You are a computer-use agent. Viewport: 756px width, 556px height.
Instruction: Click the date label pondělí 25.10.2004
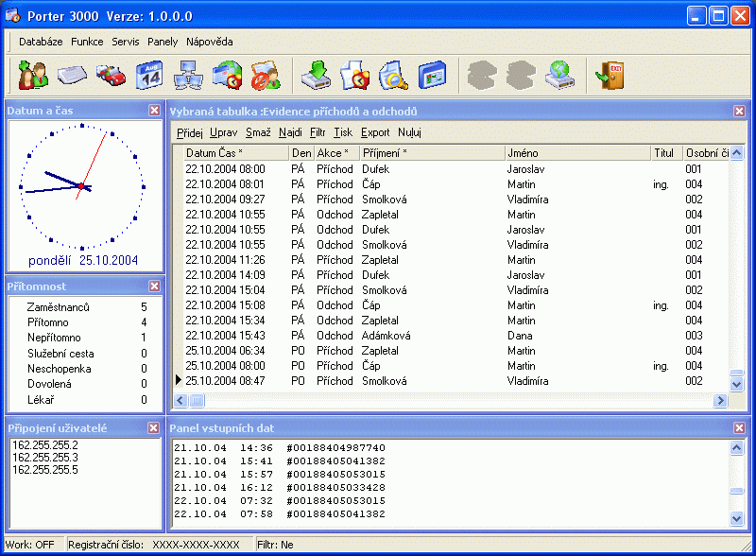coord(83,261)
